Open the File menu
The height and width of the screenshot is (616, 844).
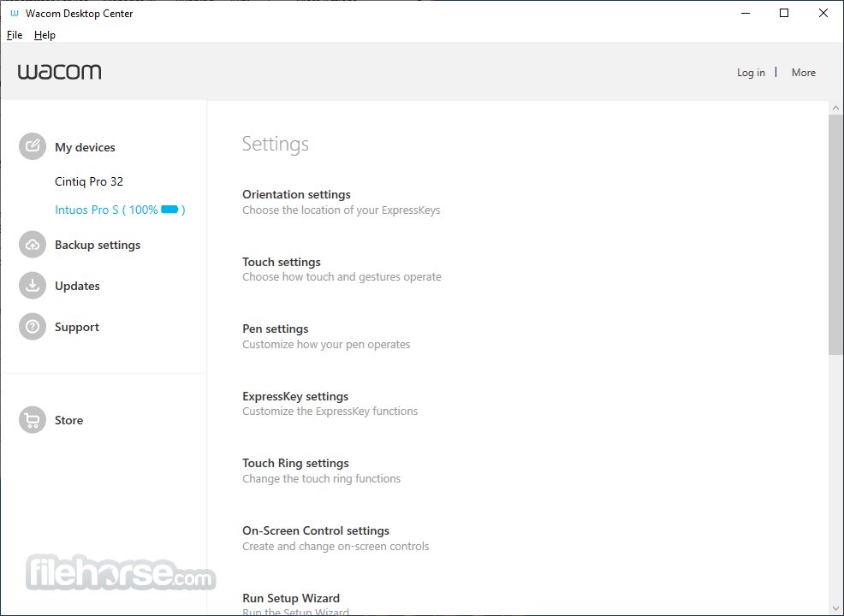(15, 35)
